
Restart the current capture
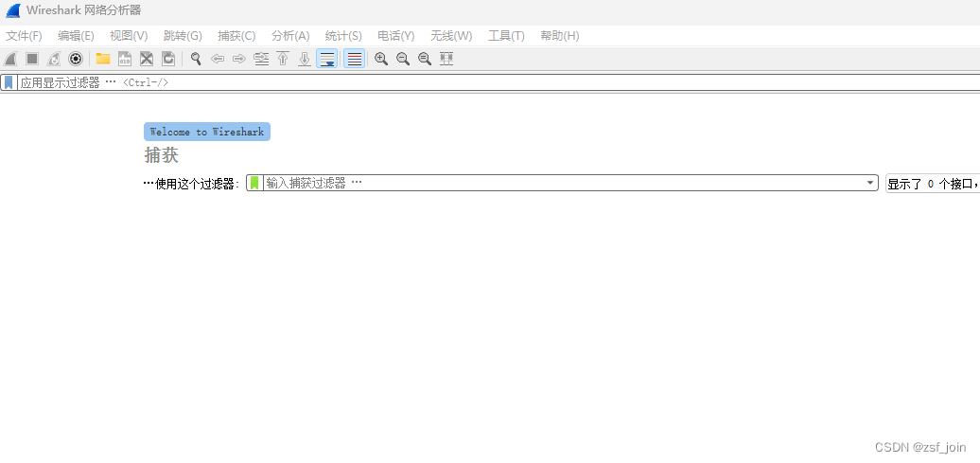tap(54, 59)
